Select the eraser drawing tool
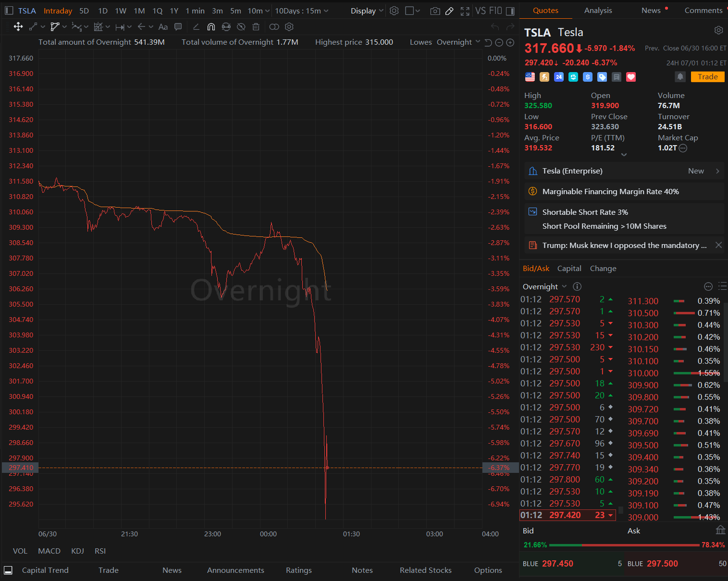 [x=196, y=27]
